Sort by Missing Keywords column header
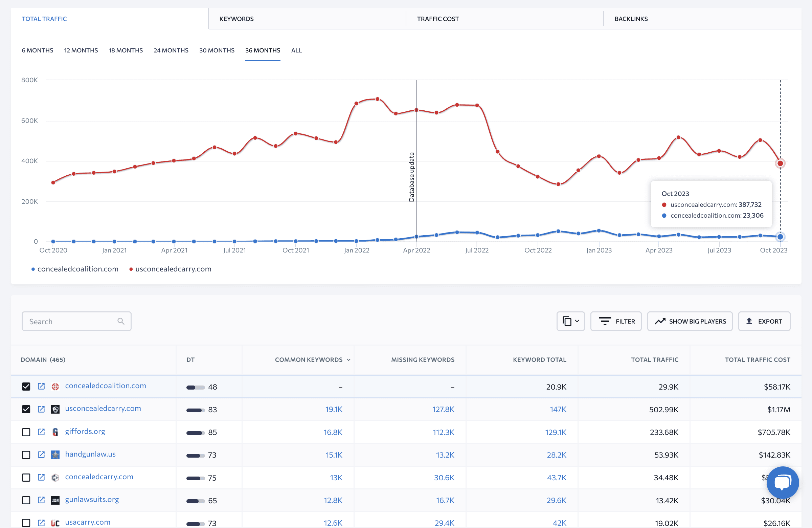 (x=422, y=360)
